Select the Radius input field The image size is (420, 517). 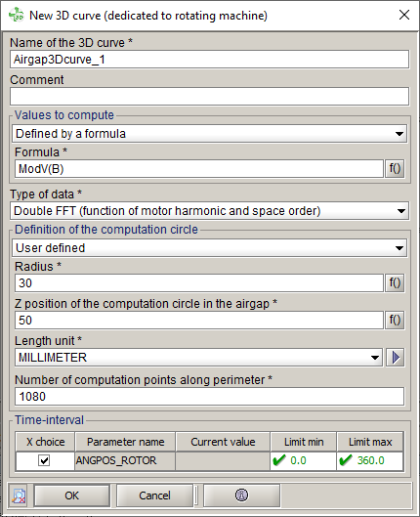point(199,282)
